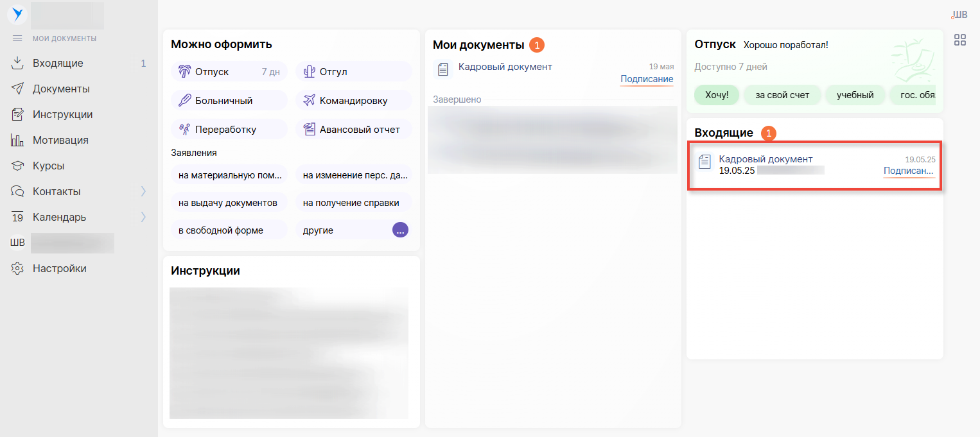
Task: Expand the Контакты submenu chevron
Action: (143, 191)
